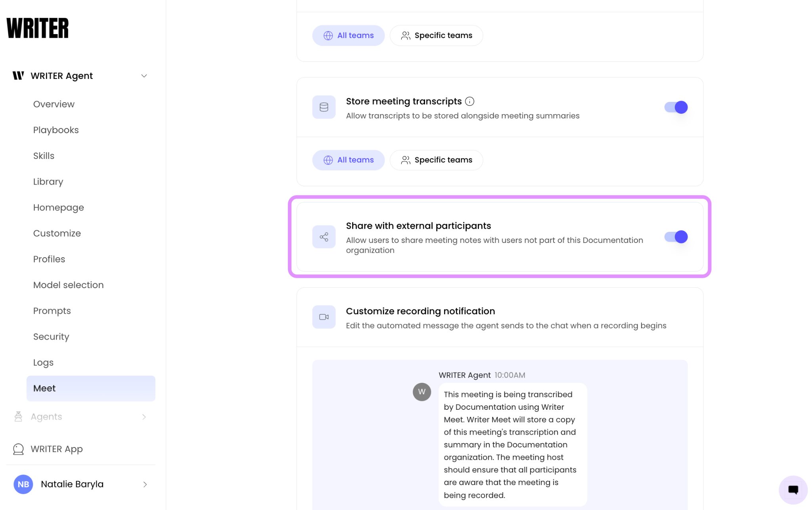The image size is (812, 510).
Task: Collapse the WRITER Agent section chevron
Action: pos(144,76)
